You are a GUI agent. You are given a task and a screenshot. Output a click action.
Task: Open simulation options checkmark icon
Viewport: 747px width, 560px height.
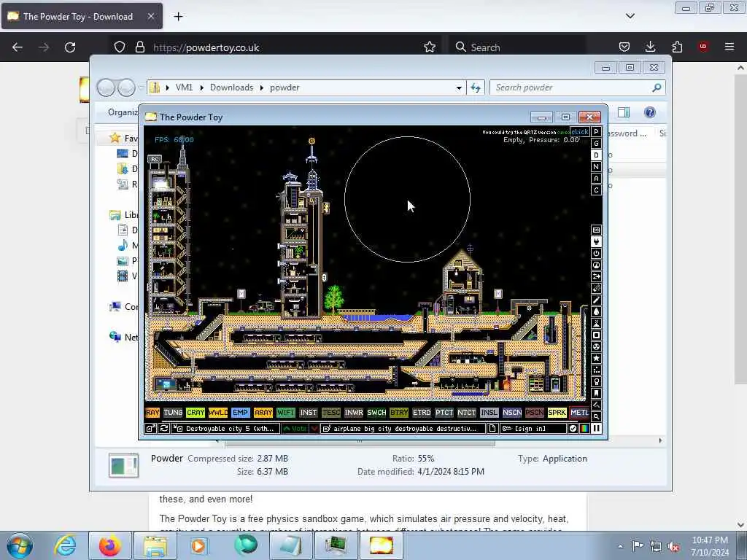(573, 429)
